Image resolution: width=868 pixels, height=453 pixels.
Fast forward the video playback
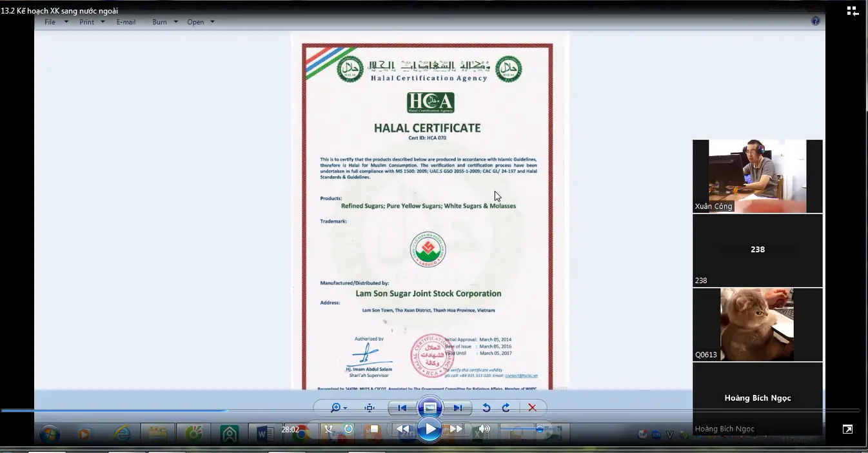[456, 429]
